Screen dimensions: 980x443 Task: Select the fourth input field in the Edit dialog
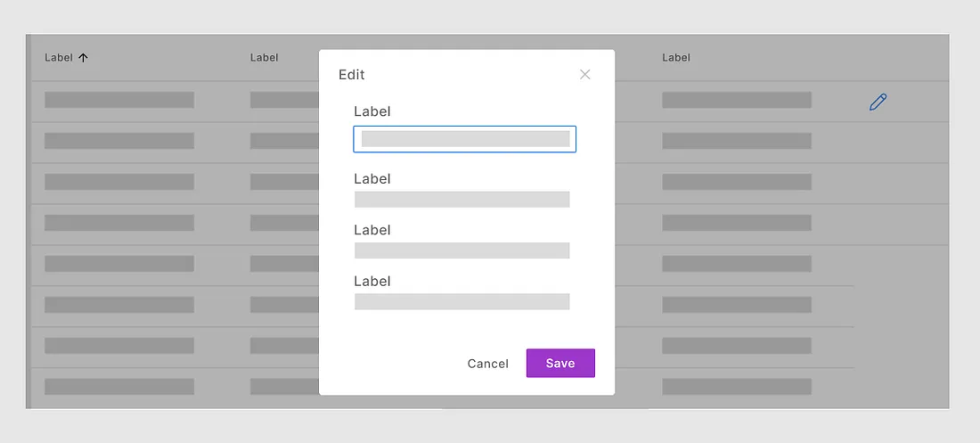click(x=461, y=301)
